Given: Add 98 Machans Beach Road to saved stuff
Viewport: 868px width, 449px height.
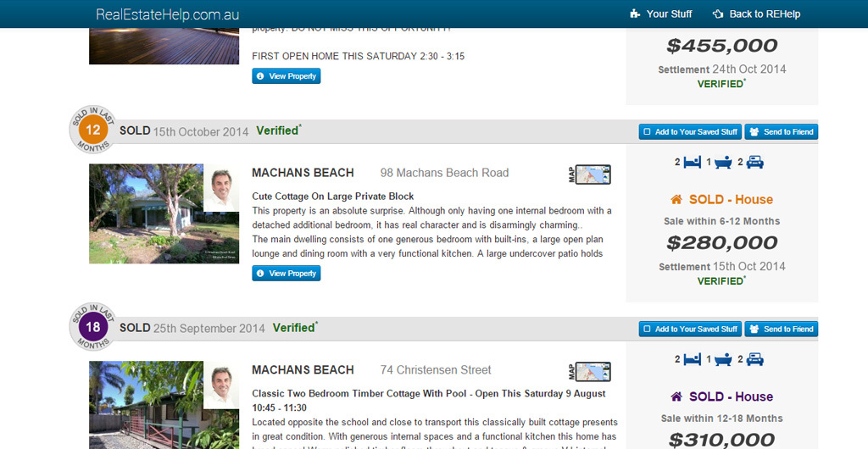Looking at the screenshot, I should pos(690,131).
